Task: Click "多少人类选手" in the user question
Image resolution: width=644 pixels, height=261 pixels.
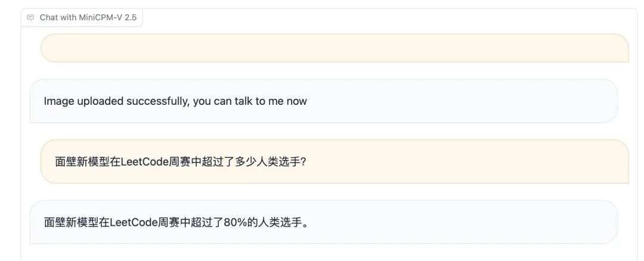Action: 267,161
